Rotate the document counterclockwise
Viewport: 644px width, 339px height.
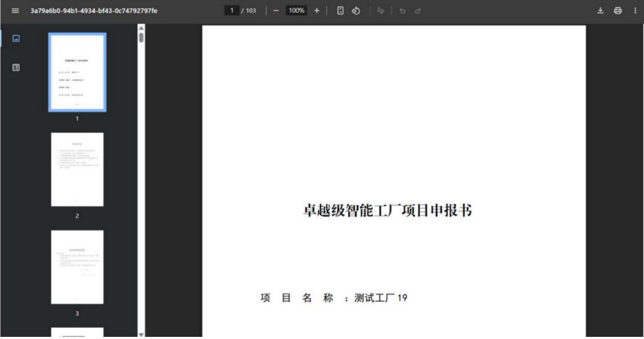pyautogui.click(x=356, y=11)
